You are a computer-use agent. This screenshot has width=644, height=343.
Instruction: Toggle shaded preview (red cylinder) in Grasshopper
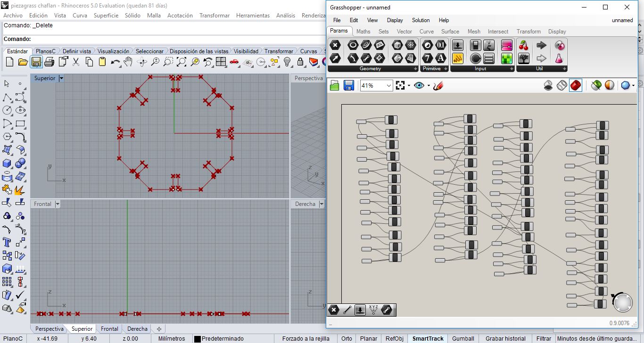point(576,85)
